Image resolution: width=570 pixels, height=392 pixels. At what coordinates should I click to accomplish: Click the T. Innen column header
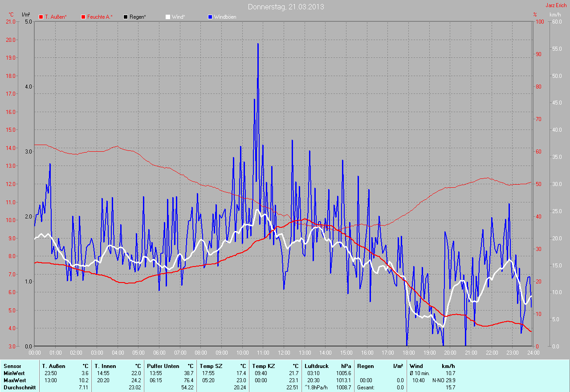pos(105,366)
